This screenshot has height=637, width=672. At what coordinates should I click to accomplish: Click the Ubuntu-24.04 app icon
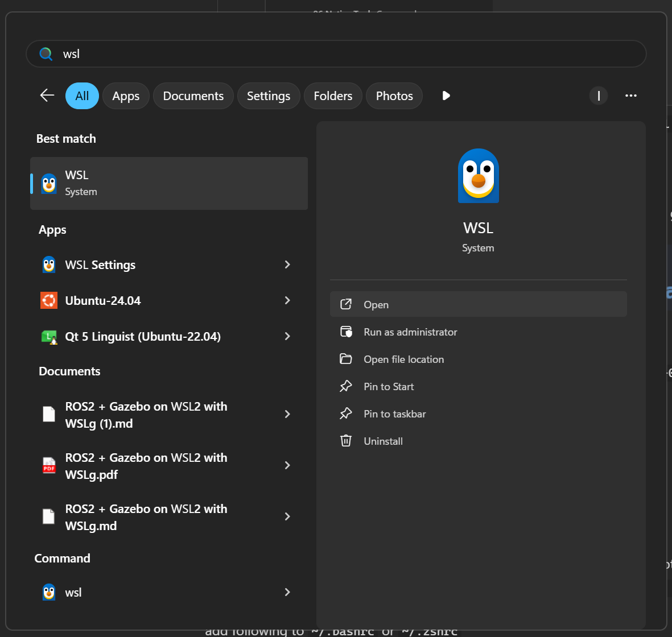coord(49,300)
